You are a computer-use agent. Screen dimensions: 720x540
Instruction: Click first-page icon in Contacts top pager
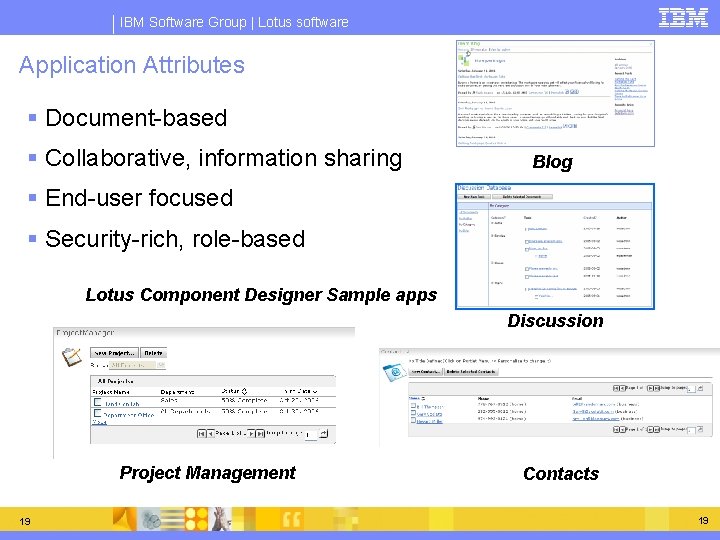click(616, 388)
